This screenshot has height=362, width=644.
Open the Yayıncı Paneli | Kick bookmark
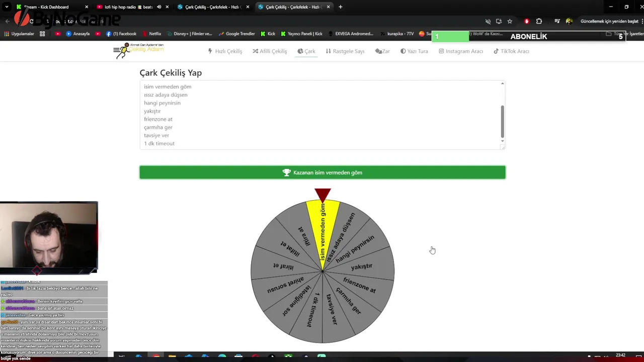[x=301, y=34]
